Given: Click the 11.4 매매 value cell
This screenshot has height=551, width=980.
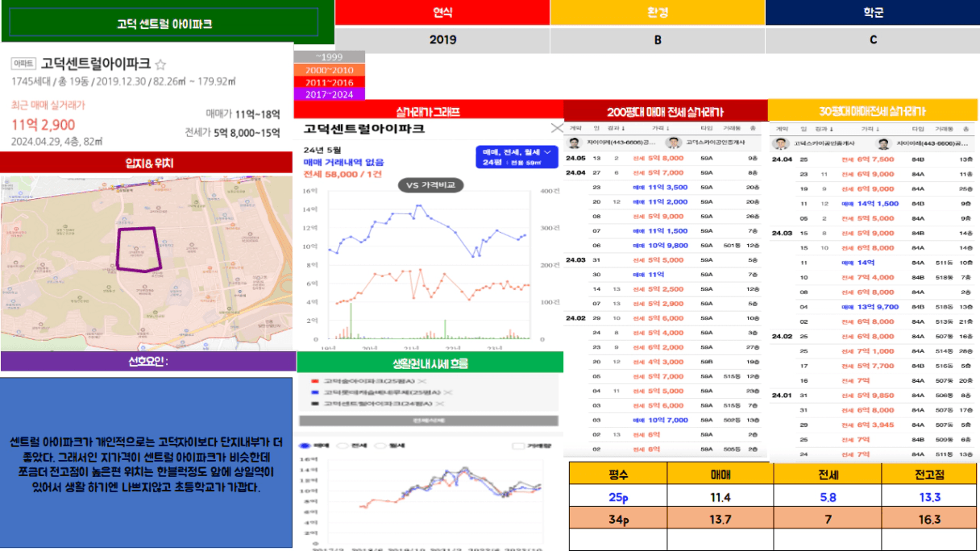Looking at the screenshot, I should click(x=720, y=498).
